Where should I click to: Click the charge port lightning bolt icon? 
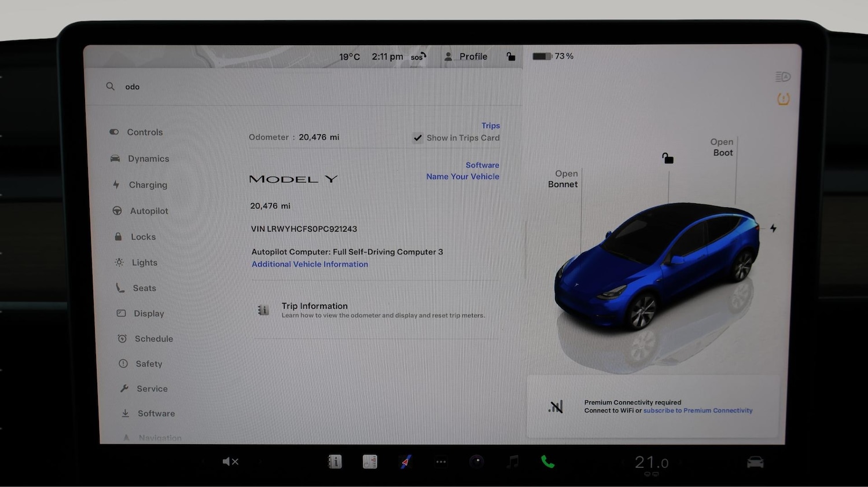(773, 228)
